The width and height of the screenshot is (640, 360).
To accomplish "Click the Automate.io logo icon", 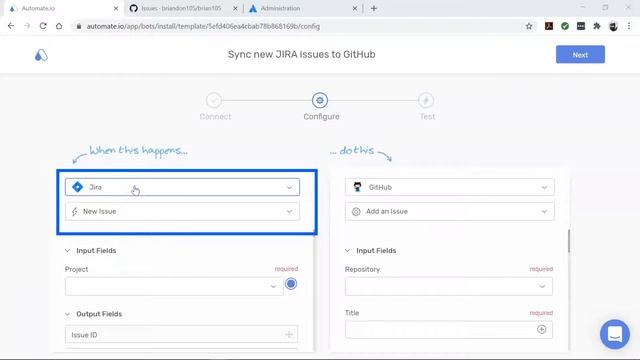I will click(x=41, y=55).
